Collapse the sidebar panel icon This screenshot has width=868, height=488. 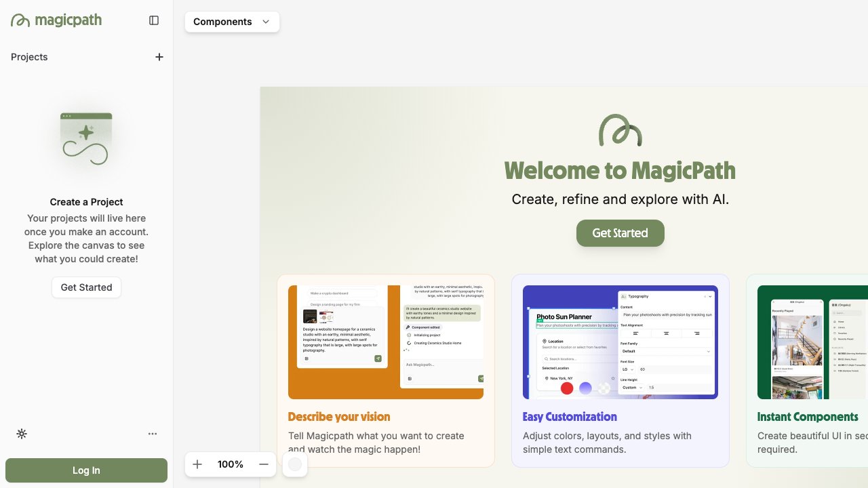coord(154,20)
